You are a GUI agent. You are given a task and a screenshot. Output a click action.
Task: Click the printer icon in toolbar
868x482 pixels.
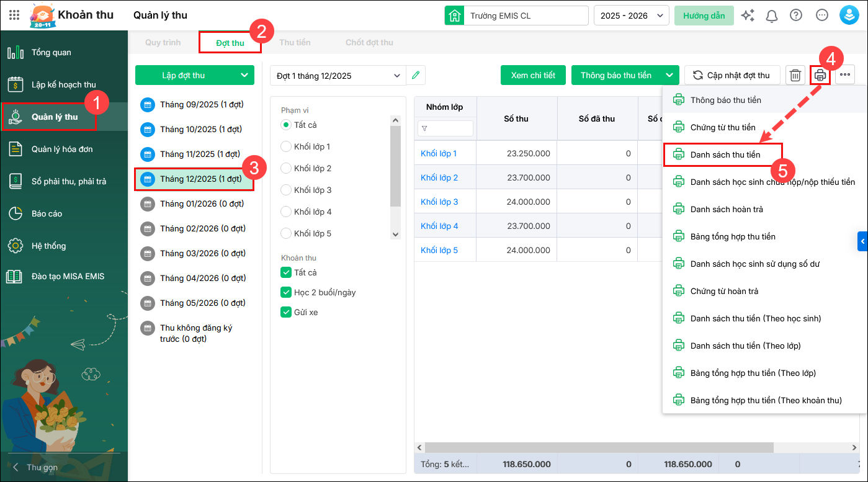tap(820, 76)
